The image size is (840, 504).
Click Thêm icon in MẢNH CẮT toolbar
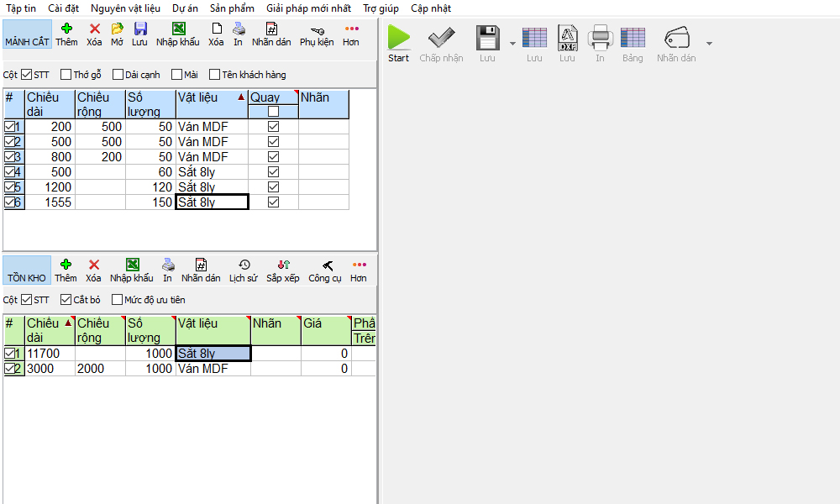(x=66, y=29)
